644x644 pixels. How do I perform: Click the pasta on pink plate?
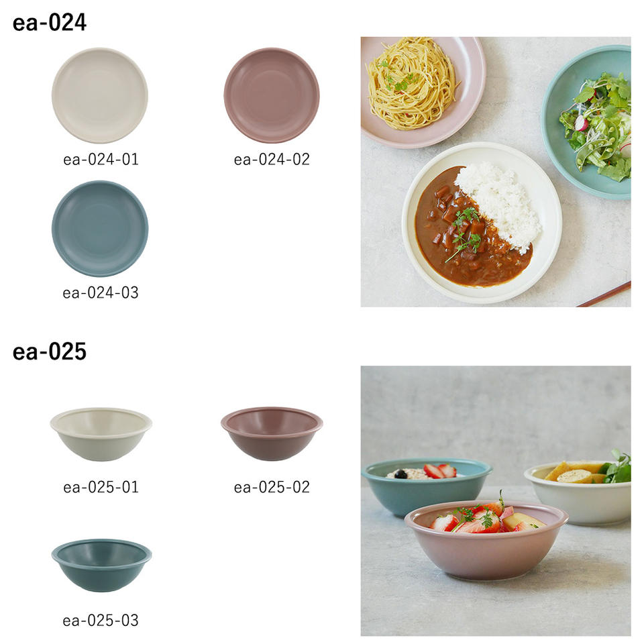pyautogui.click(x=413, y=83)
